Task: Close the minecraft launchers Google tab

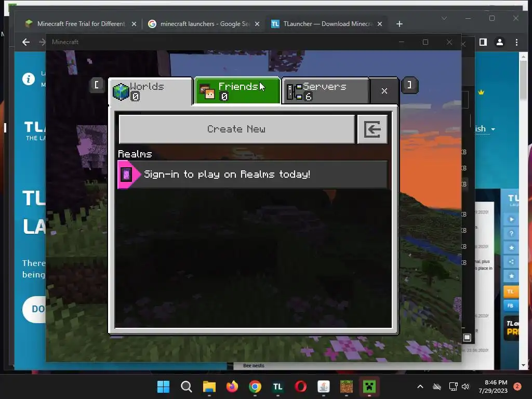Action: tap(257, 24)
